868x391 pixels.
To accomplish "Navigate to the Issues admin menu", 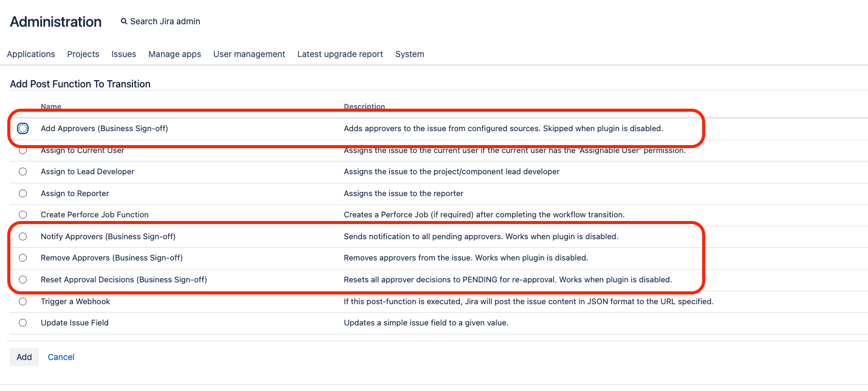I will 123,54.
